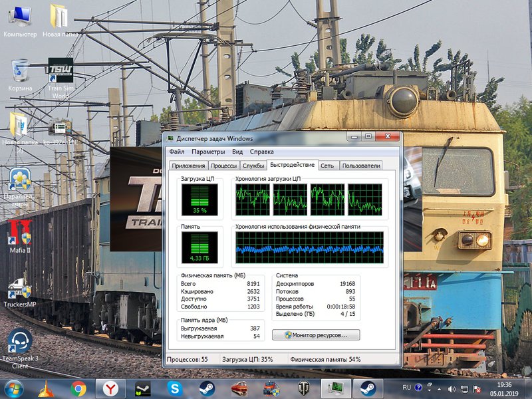The image size is (532, 399).
Task: Click the volume icon in system tray
Action: pos(451,389)
